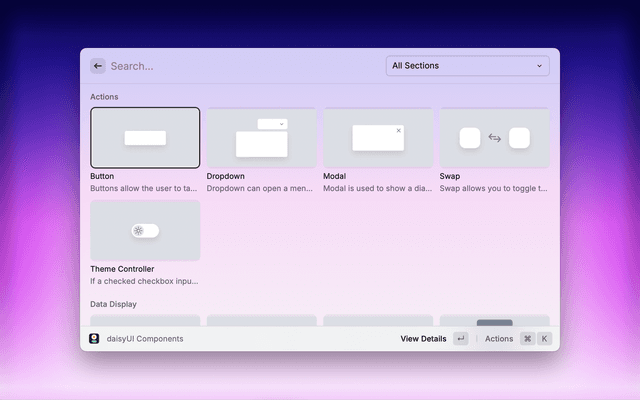
Task: Select the partially visible fourth Data Display thumbnail
Action: (x=494, y=321)
